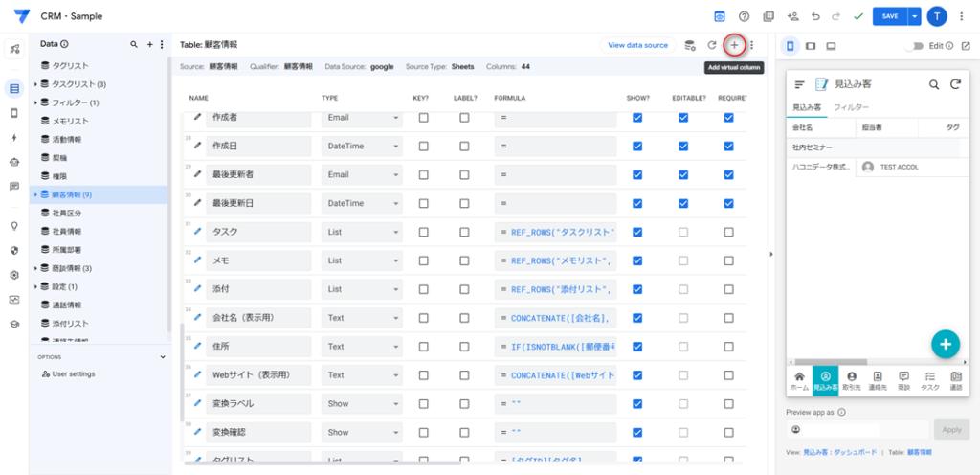Open Views phone icon in left sidebar
Image resolution: width=980 pixels, height=475 pixels.
14,113
